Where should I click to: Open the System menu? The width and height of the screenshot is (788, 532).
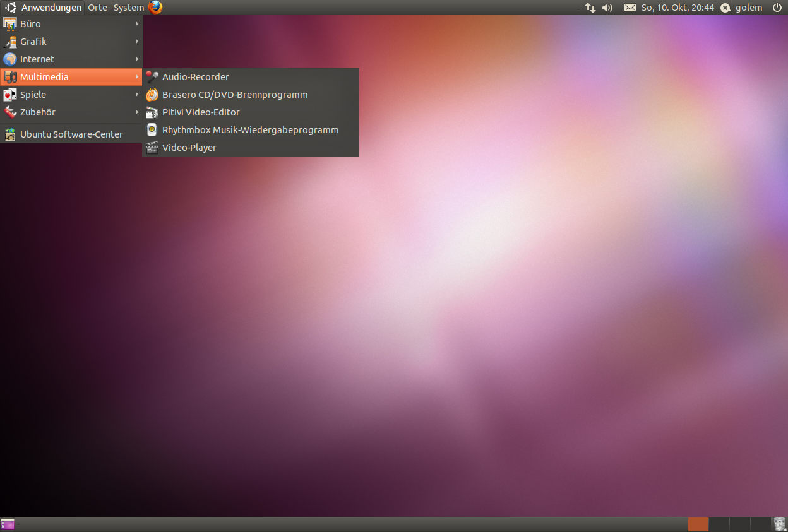[129, 8]
